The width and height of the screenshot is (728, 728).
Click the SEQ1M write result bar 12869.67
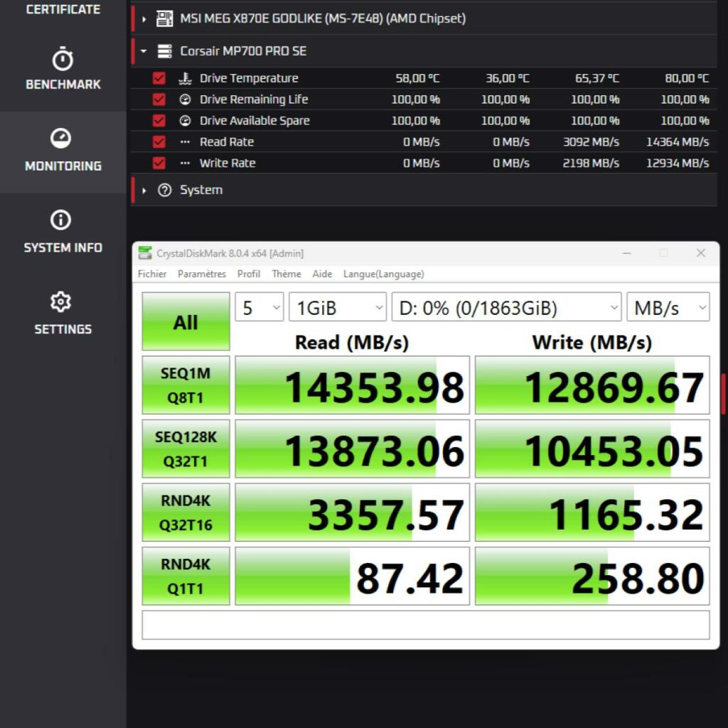[x=592, y=385]
